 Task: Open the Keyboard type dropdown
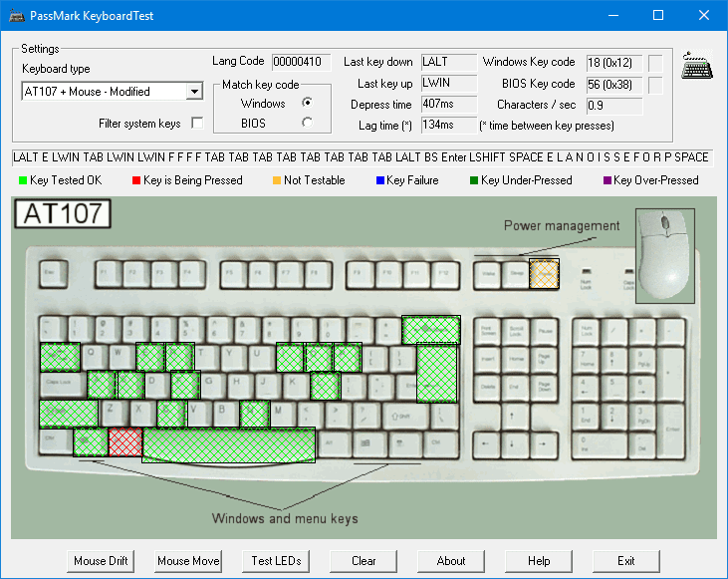(x=193, y=92)
